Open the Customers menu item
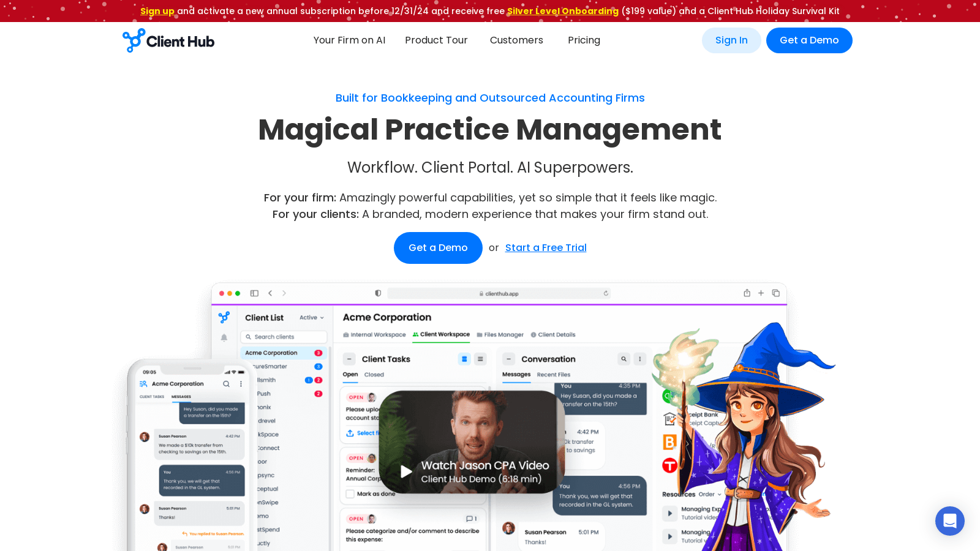The image size is (980, 551). tap(516, 40)
